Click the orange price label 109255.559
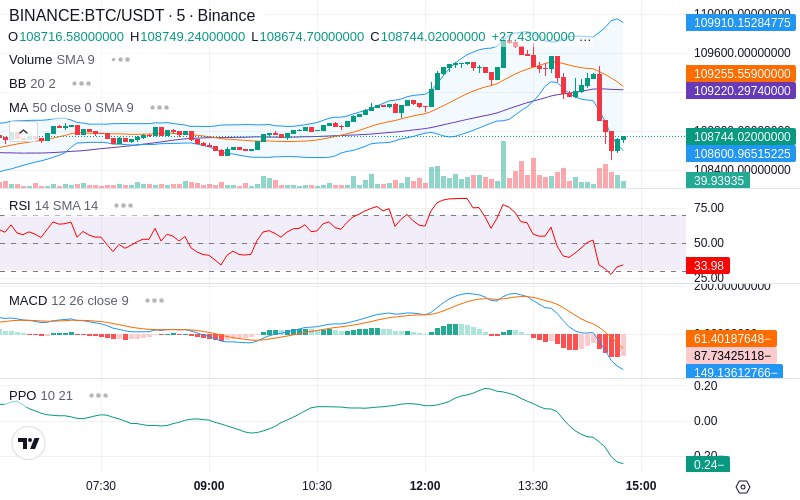This screenshot has height=500, width=800. click(741, 73)
